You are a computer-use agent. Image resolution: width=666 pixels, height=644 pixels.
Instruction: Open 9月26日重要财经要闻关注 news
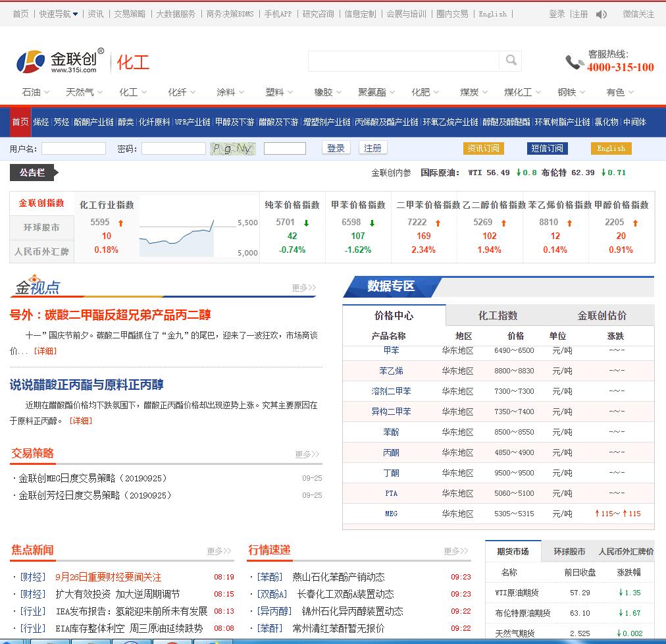(x=109, y=577)
